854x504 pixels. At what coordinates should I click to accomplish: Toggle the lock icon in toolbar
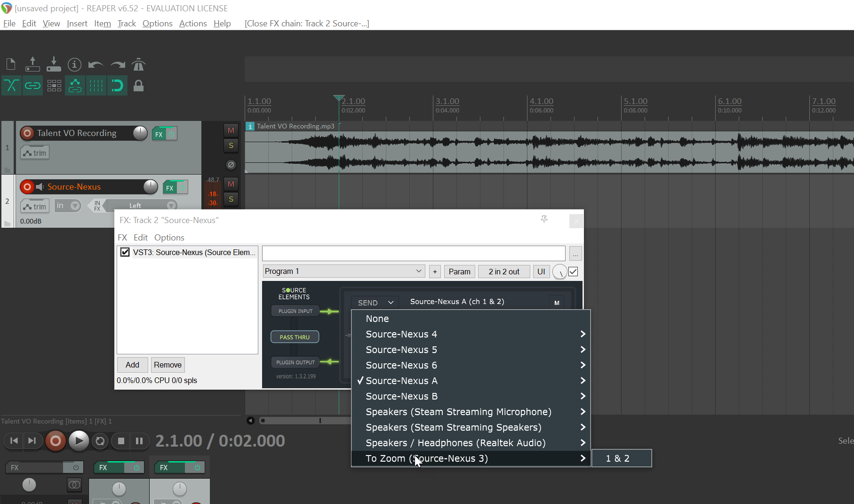(x=138, y=86)
